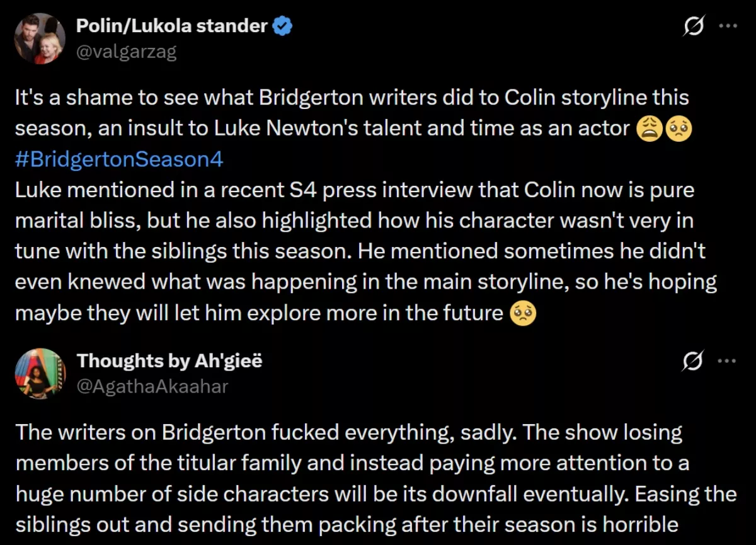Click the weary face emoji
The height and width of the screenshot is (545, 756).
coord(649,129)
